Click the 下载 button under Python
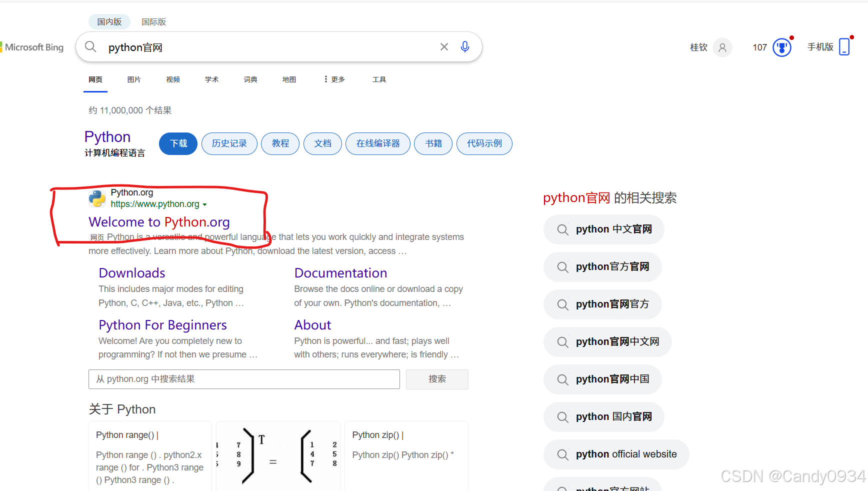The height and width of the screenshot is (491, 868). [x=178, y=143]
